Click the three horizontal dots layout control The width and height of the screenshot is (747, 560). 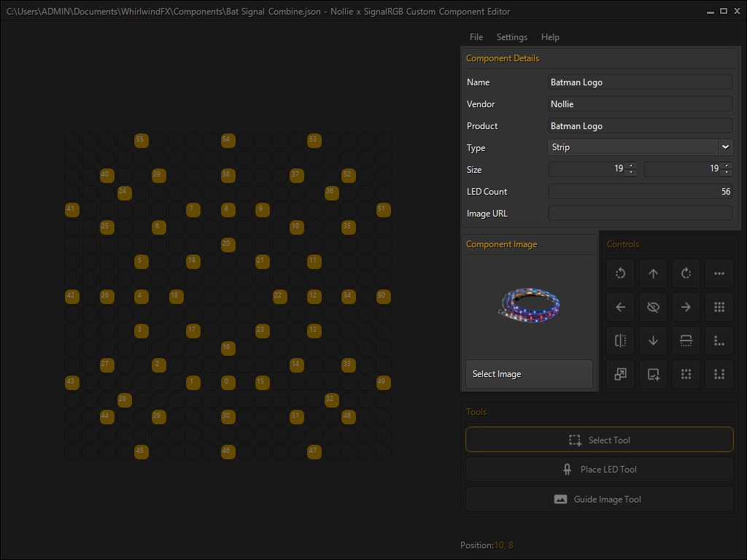click(x=719, y=273)
